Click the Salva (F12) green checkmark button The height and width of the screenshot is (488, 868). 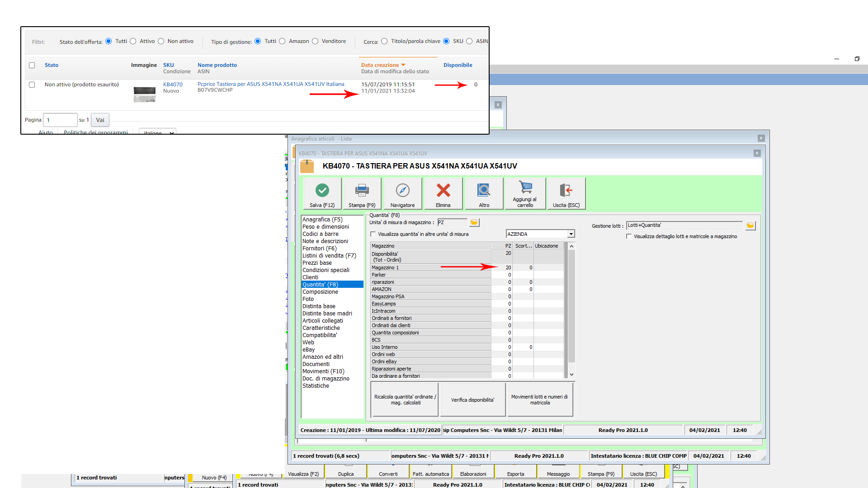pos(322,193)
